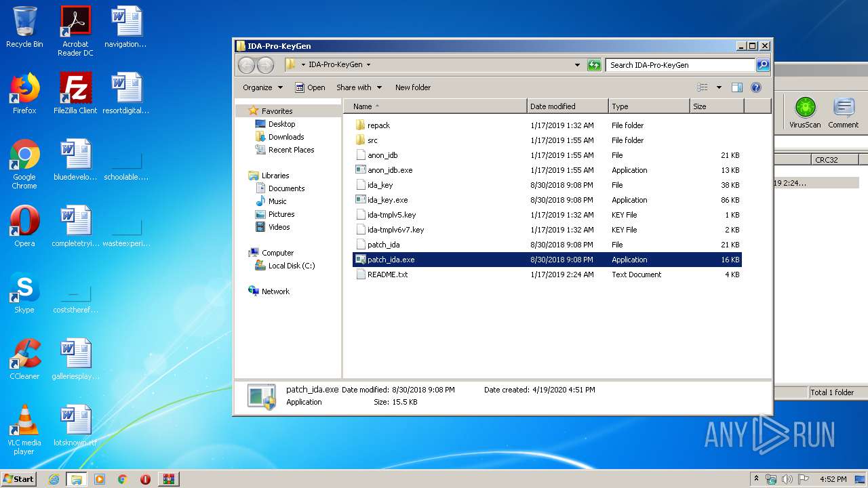Click the Comment icon in background window

[843, 113]
